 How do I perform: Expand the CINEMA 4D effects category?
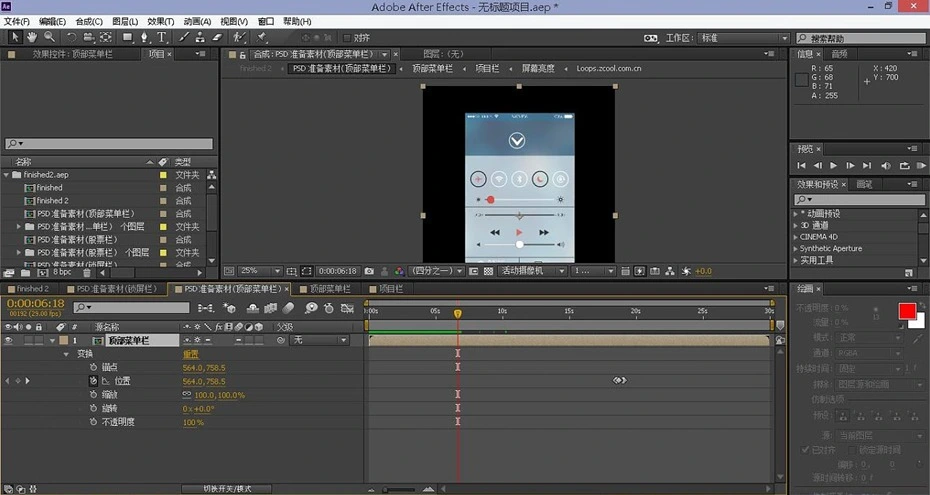(x=796, y=237)
